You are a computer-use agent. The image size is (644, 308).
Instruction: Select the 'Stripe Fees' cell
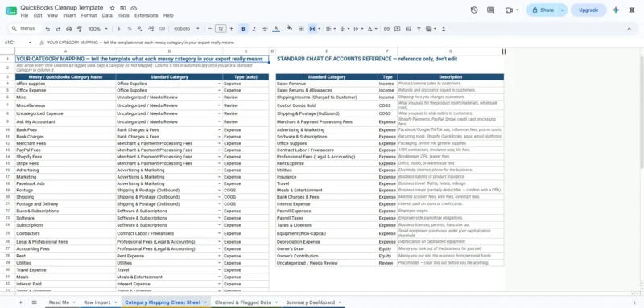click(65, 163)
